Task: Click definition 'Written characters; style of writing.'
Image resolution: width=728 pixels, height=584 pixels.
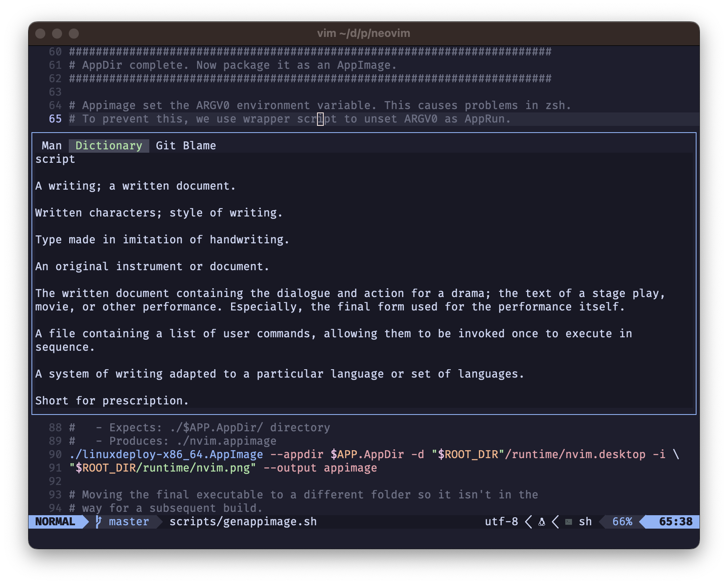Action: coord(159,213)
